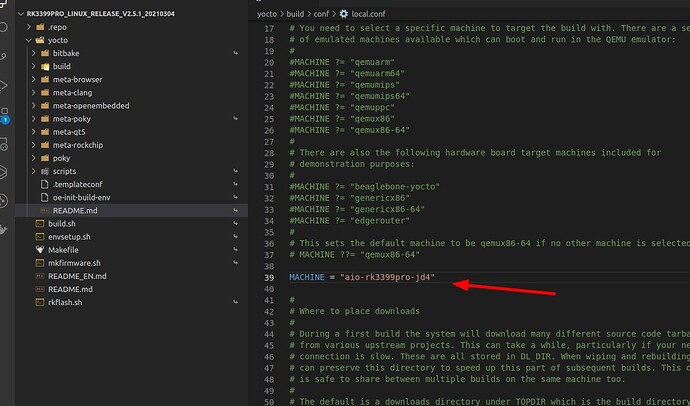690x406 pixels.
Task: Click the bitbake folder icon
Action: click(45, 53)
